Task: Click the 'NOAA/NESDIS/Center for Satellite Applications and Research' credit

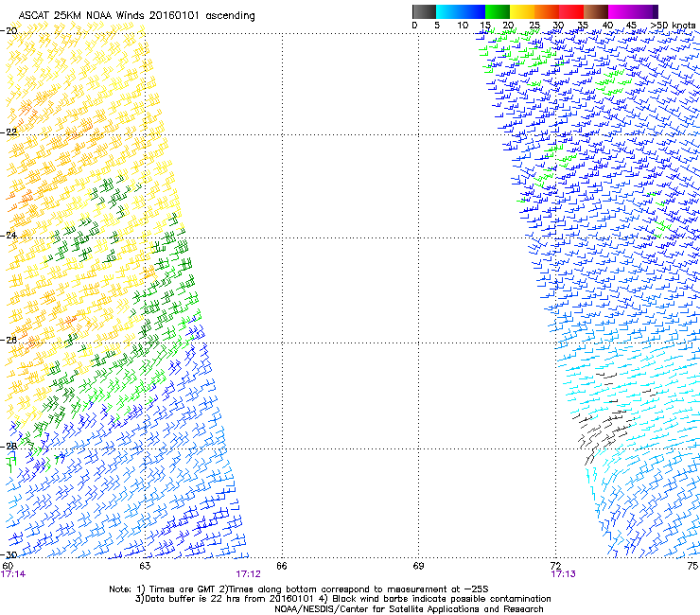Action: pyautogui.click(x=409, y=609)
